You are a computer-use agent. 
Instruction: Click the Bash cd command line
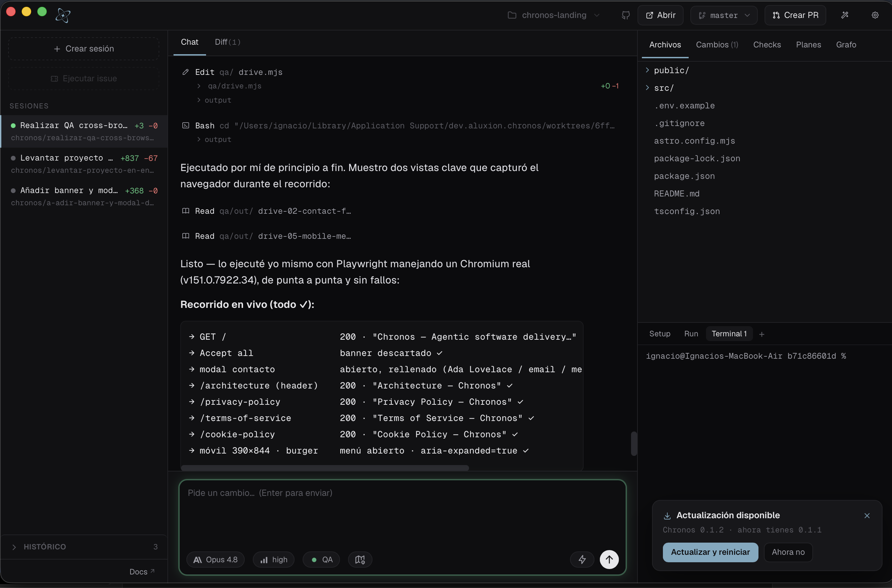coord(398,126)
